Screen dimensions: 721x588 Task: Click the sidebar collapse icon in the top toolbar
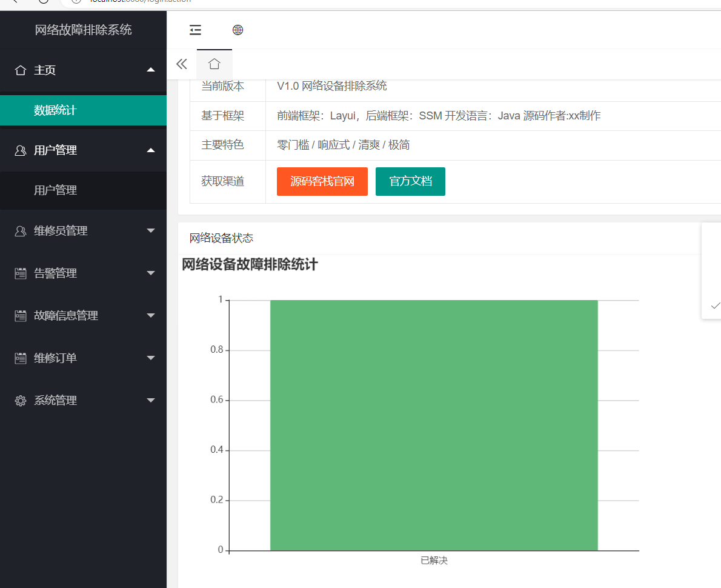195,29
